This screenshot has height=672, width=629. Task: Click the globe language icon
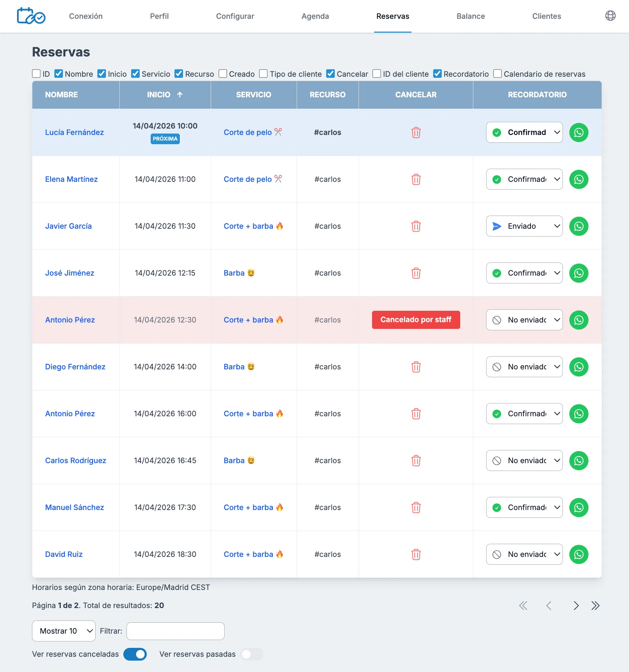coord(610,16)
